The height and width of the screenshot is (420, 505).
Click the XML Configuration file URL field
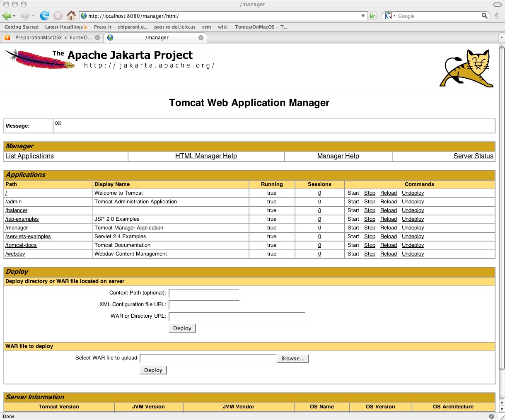pos(204,305)
